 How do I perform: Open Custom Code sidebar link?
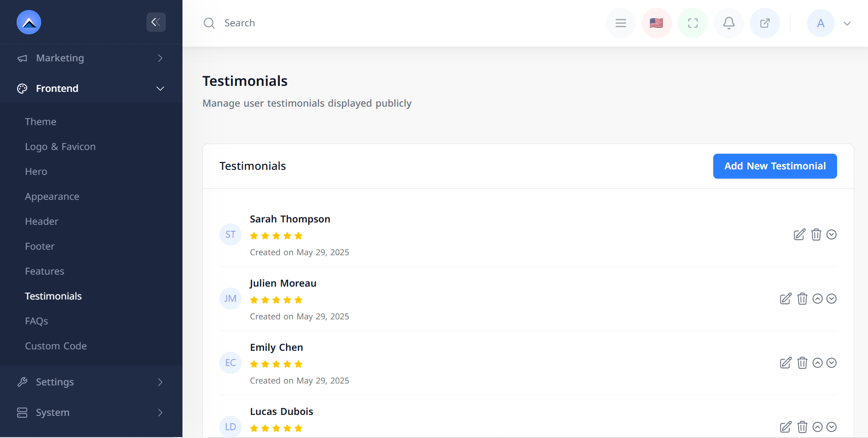tap(56, 346)
